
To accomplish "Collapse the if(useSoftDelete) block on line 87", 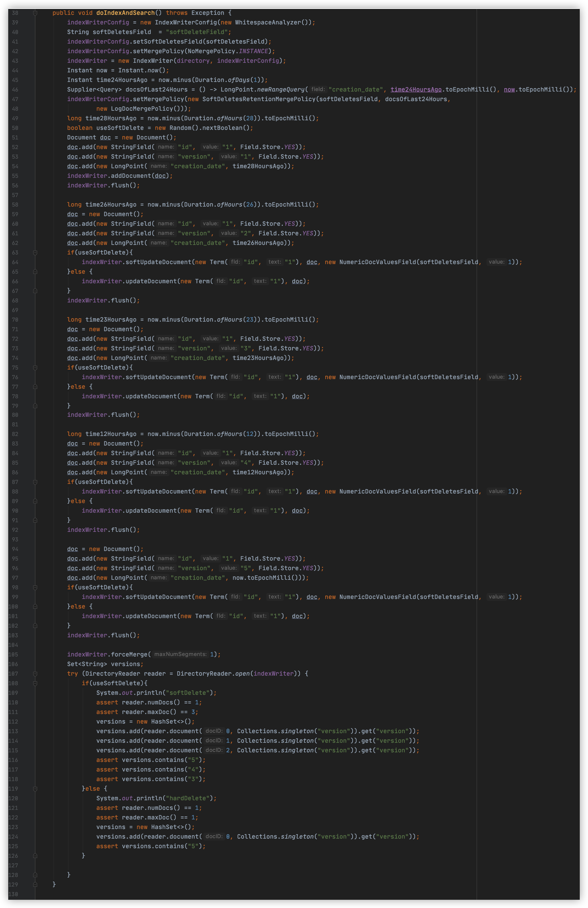I will point(35,482).
